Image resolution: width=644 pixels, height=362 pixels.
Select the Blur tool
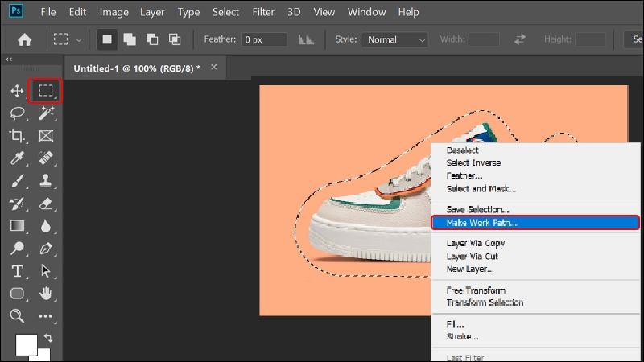point(46,226)
